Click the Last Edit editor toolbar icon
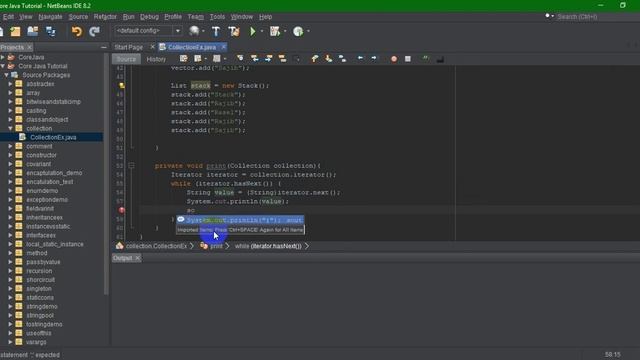This screenshot has width=640, height=360. point(184,59)
